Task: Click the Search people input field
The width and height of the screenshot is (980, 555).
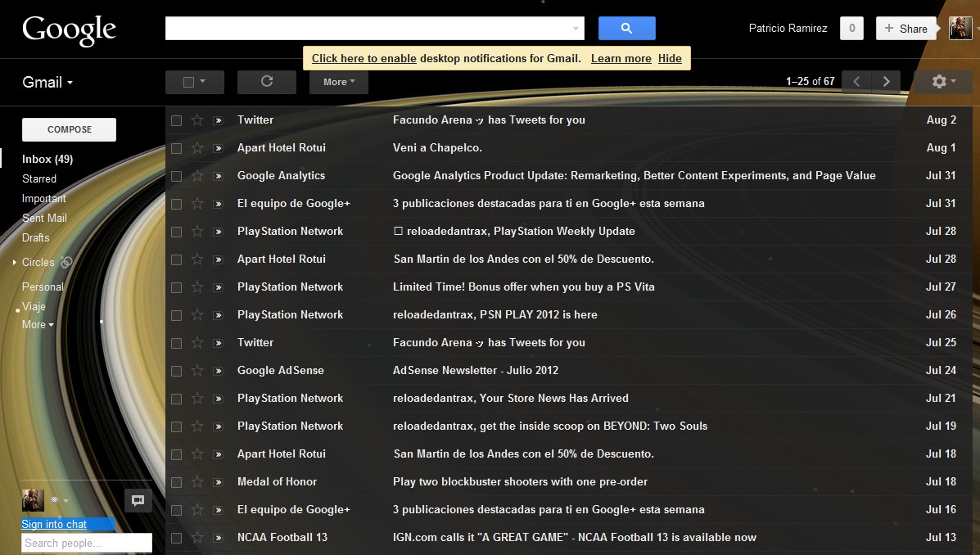Action: coord(87,543)
